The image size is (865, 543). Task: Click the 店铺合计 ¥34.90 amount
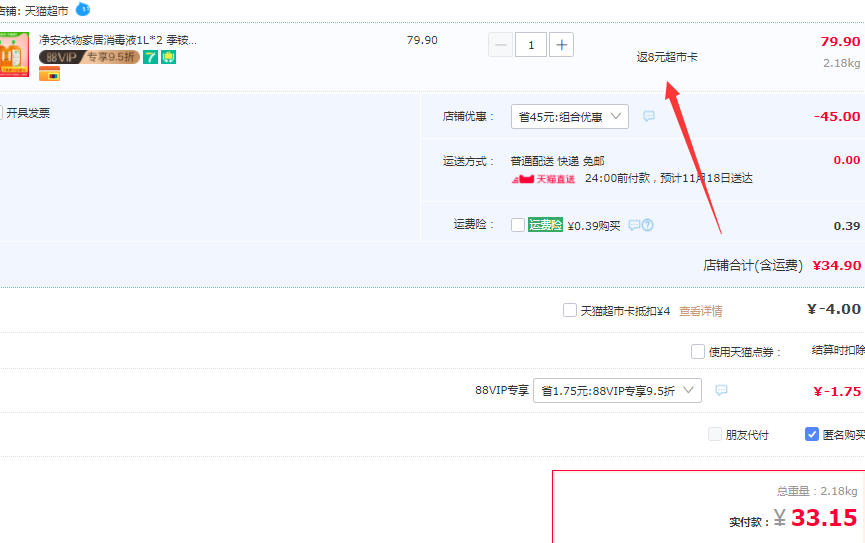836,265
